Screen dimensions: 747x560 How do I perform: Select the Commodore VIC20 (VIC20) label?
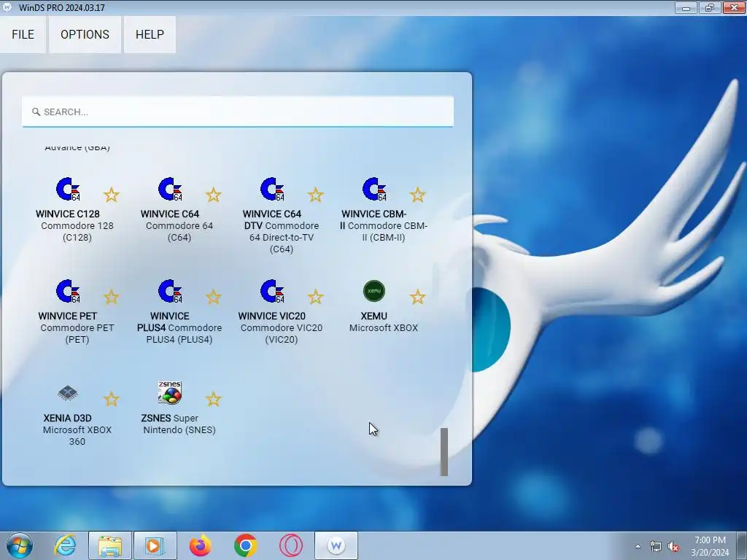tap(282, 334)
